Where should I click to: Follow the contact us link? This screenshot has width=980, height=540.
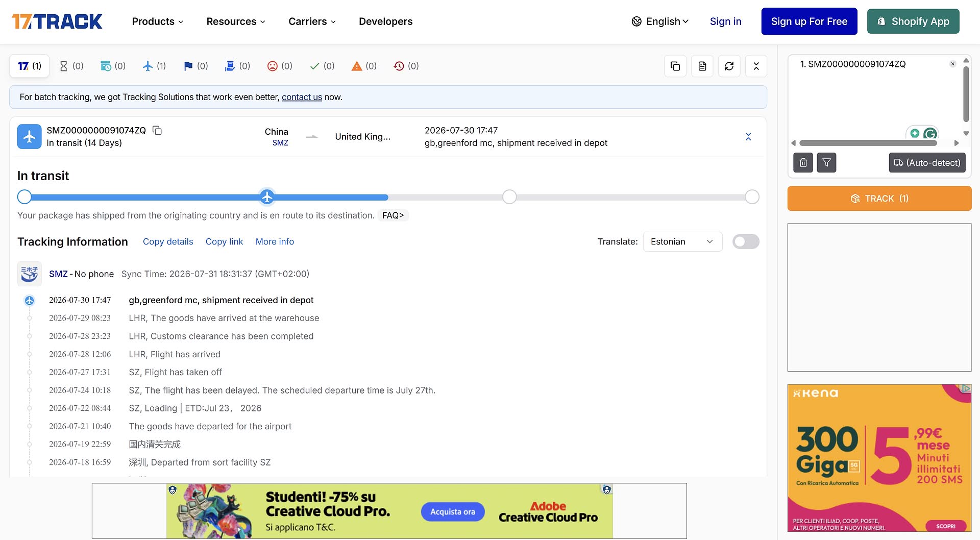(302, 97)
